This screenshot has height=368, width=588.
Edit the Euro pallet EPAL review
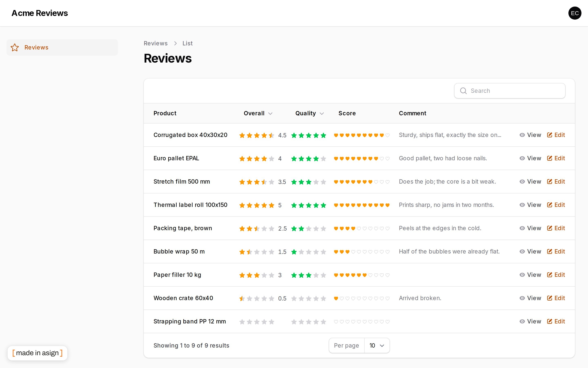(556, 158)
